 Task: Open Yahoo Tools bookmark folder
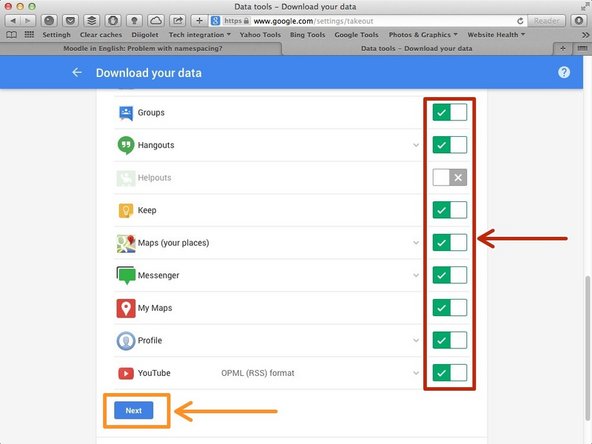260,35
